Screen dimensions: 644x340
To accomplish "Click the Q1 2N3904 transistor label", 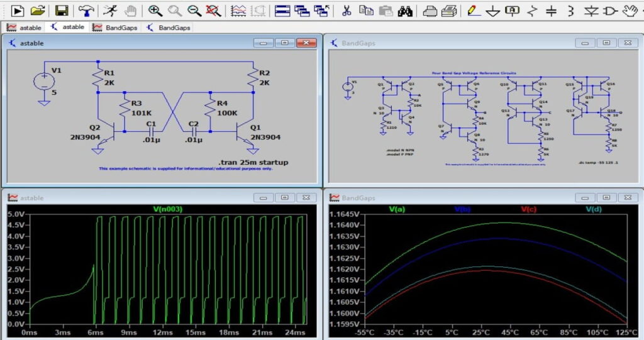I will [x=265, y=137].
